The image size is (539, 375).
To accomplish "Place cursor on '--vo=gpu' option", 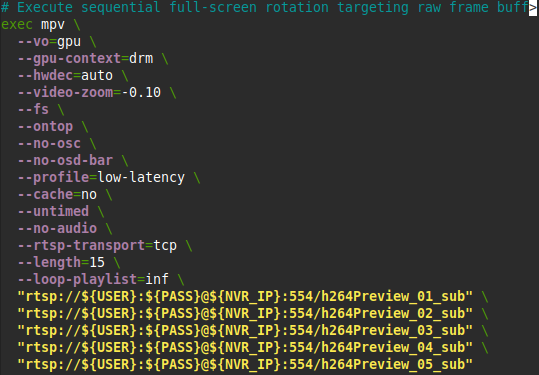I will [x=50, y=42].
